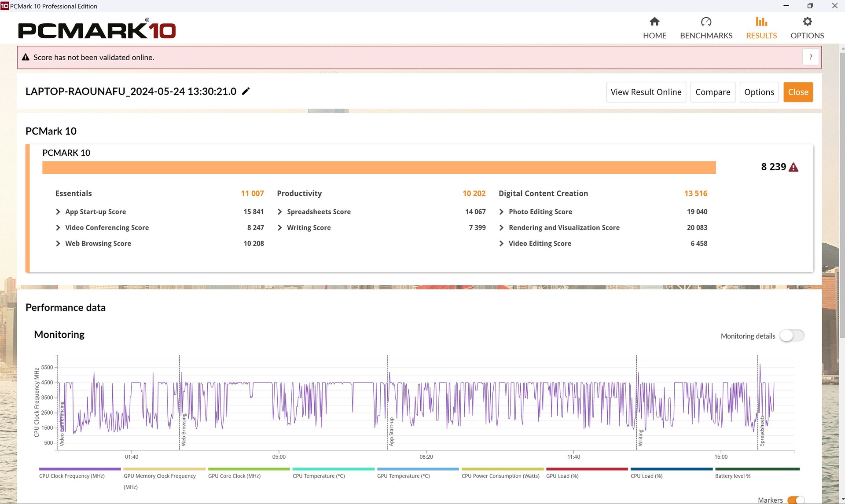Click the question mark help button
The width and height of the screenshot is (845, 504).
811,57
